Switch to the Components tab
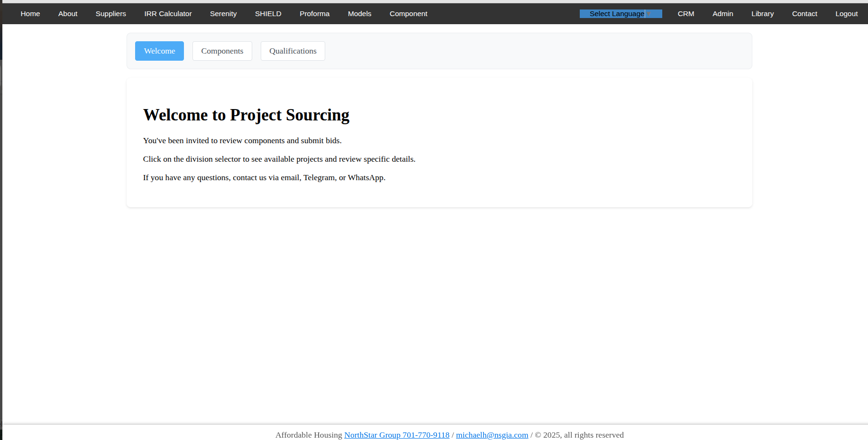Image resolution: width=868 pixels, height=440 pixels. click(222, 51)
